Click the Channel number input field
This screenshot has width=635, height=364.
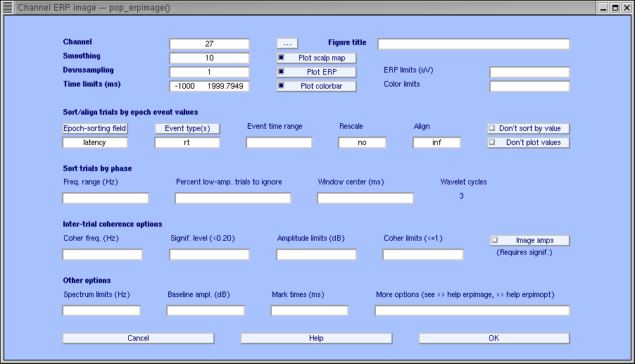coord(209,44)
